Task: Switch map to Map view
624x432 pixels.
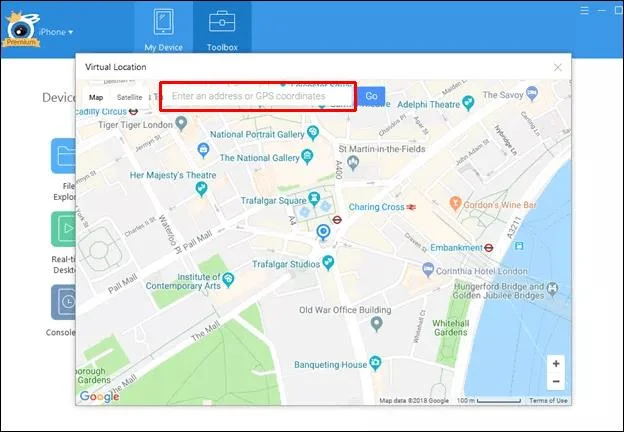Action: coord(96,97)
